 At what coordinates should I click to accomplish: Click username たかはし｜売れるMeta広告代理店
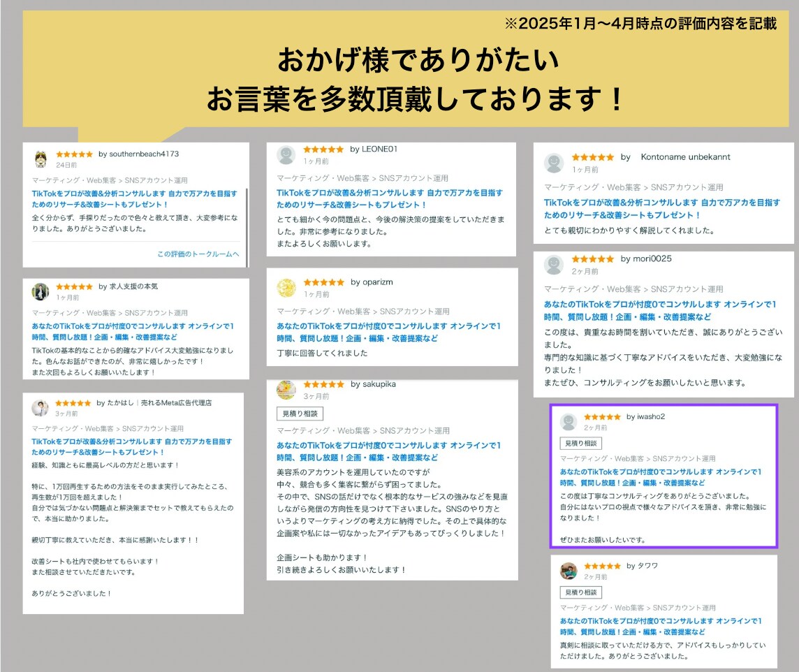(159, 402)
